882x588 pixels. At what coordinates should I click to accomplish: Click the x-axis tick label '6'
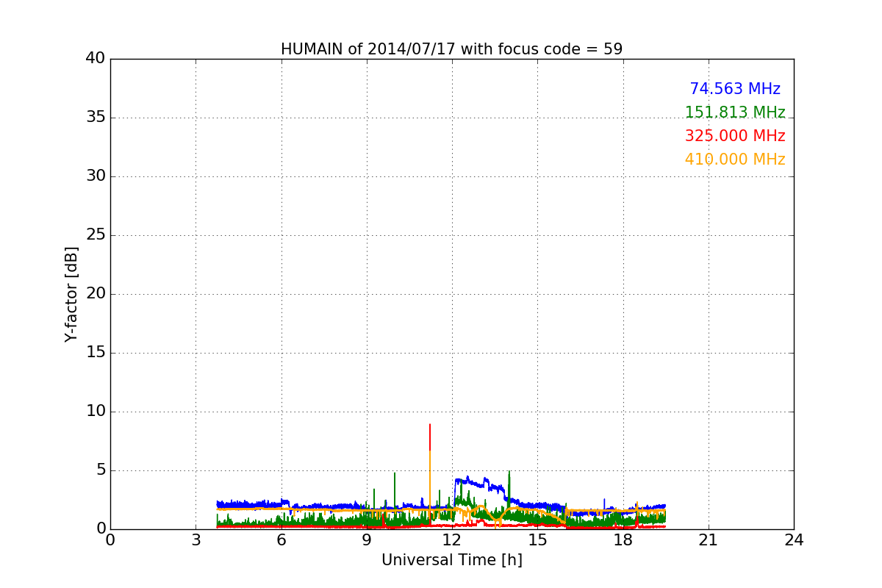282,540
